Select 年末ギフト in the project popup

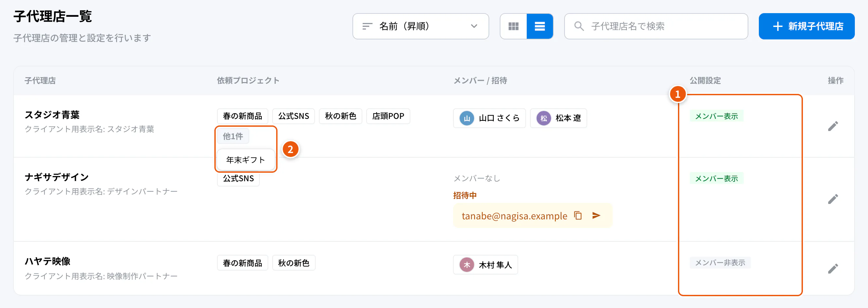tap(246, 160)
